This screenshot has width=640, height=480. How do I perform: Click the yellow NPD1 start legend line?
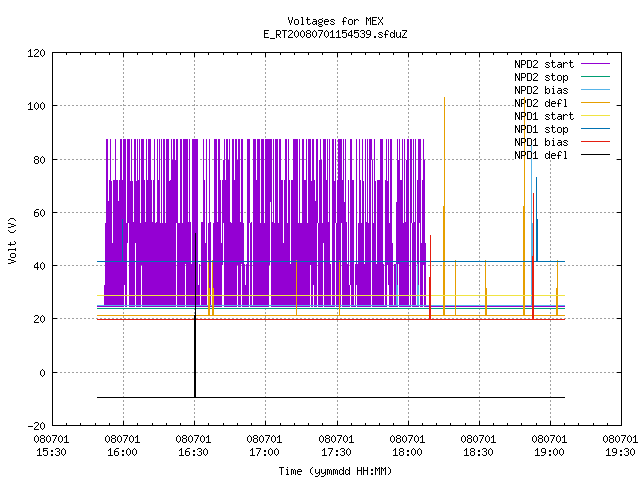tap(595, 116)
